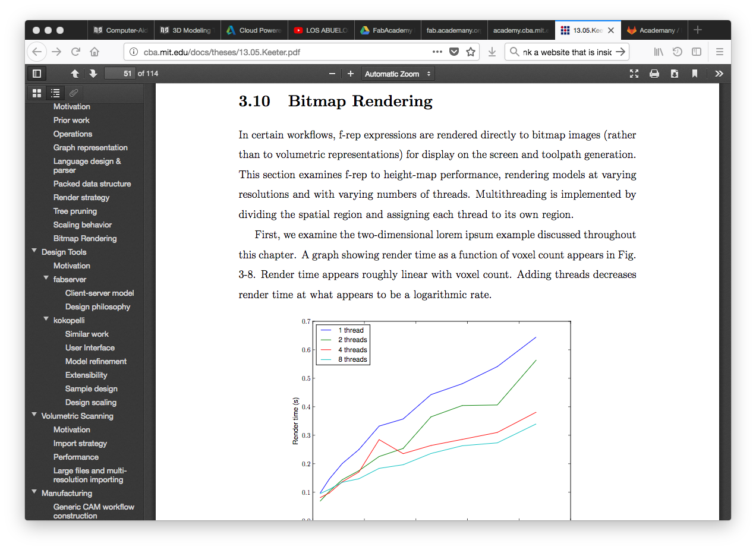Switch to the FabAcademy Drive tab
756x550 pixels.
(x=388, y=30)
